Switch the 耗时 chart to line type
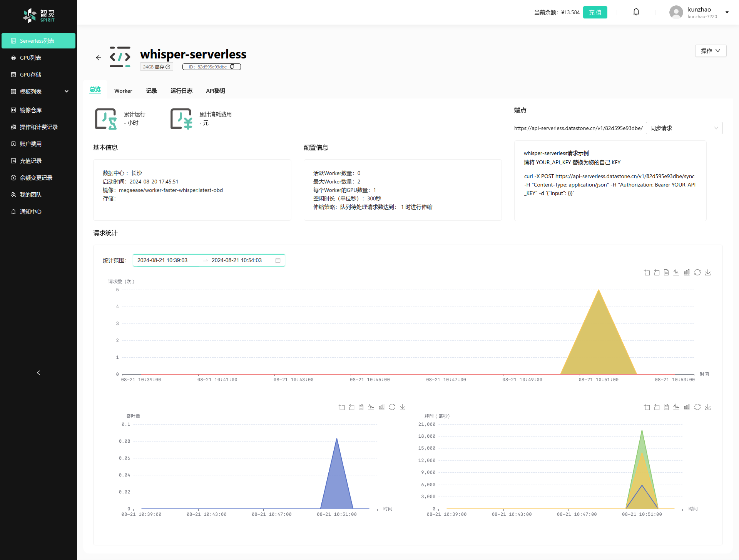Image resolution: width=739 pixels, height=560 pixels. [676, 407]
